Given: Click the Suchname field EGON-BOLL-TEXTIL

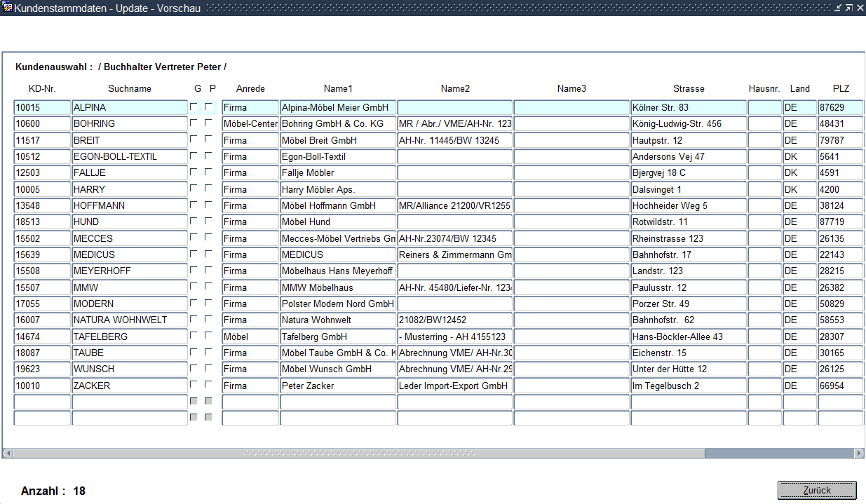Looking at the screenshot, I should (130, 157).
